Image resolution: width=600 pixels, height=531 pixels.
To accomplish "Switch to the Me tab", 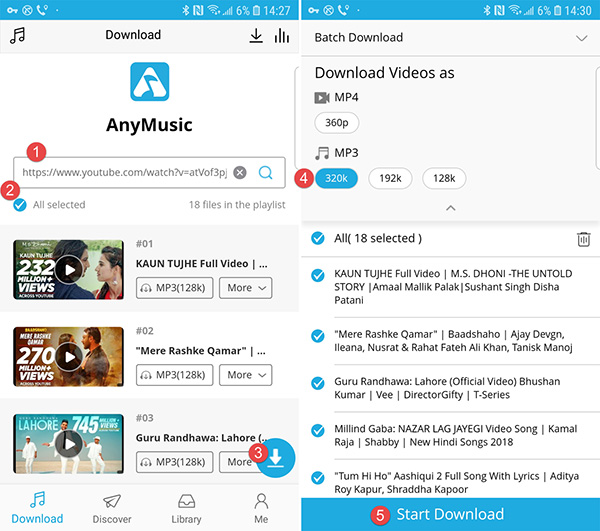I will 261,508.
